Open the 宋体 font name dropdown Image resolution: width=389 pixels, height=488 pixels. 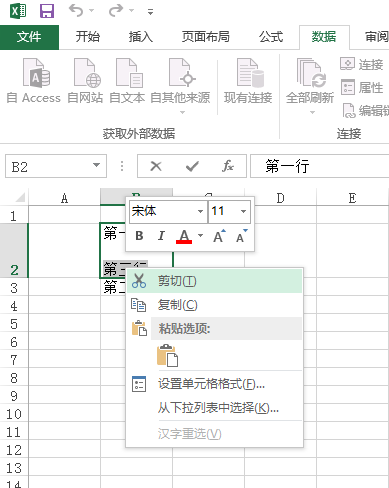coord(200,211)
